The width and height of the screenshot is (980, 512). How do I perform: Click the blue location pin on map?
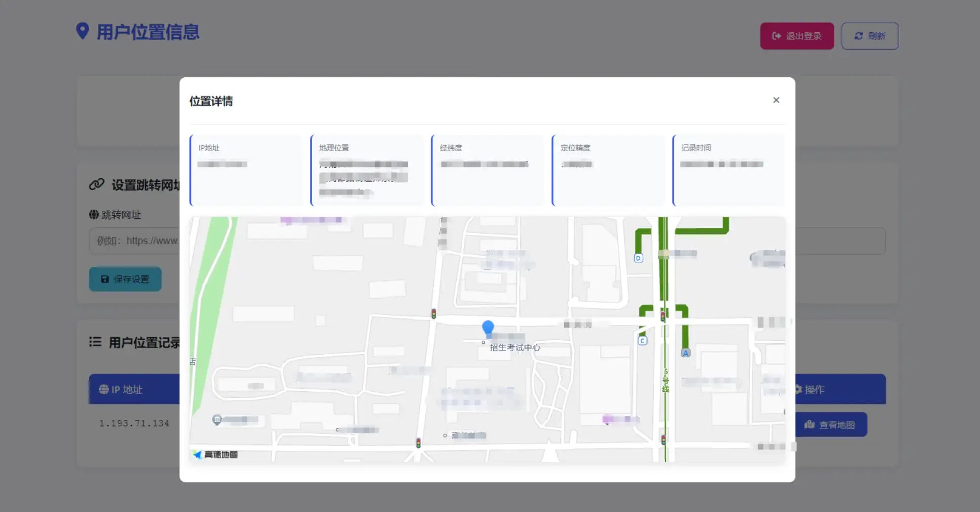point(487,328)
